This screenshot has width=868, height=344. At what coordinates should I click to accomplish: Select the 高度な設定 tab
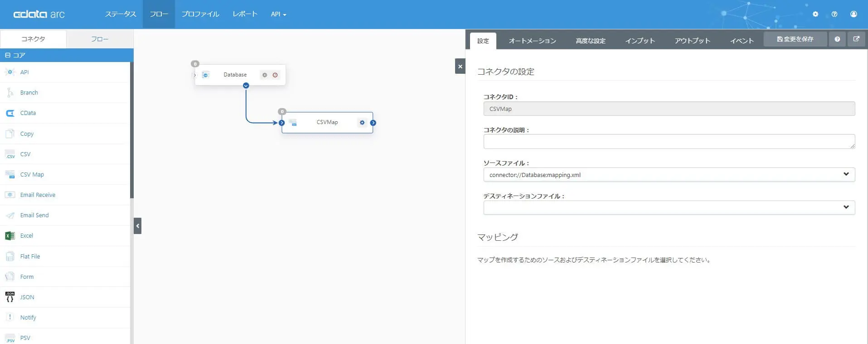tap(591, 41)
